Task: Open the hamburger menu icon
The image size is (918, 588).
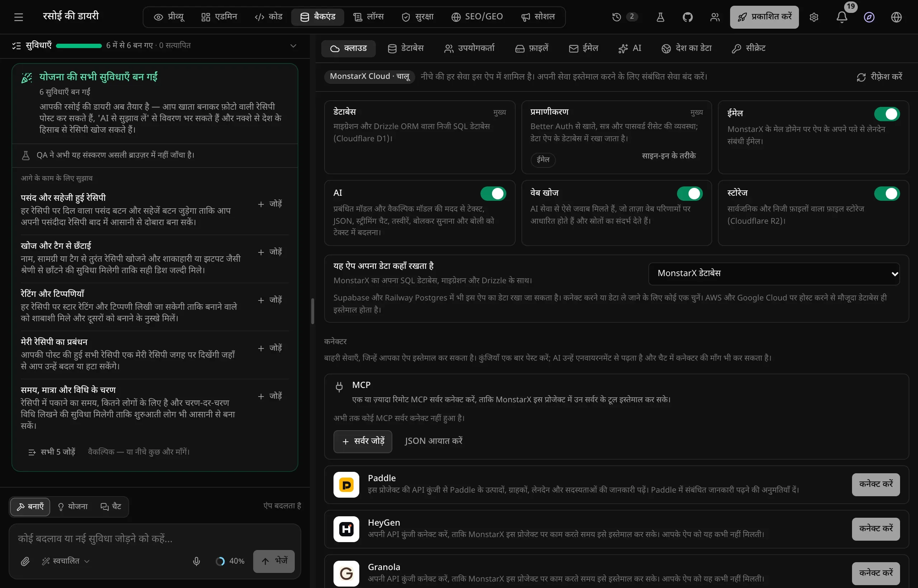Action: (x=18, y=17)
